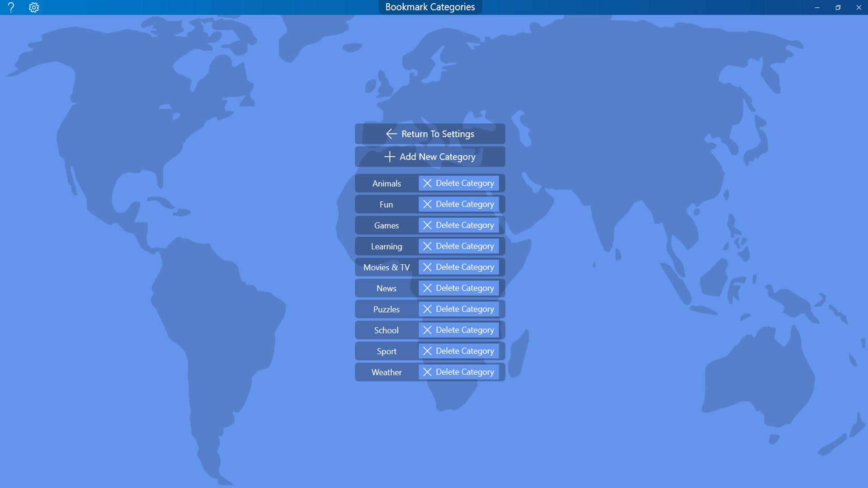Click X icon to delete Games category
Viewport: 868px width, 488px height.
coord(427,225)
